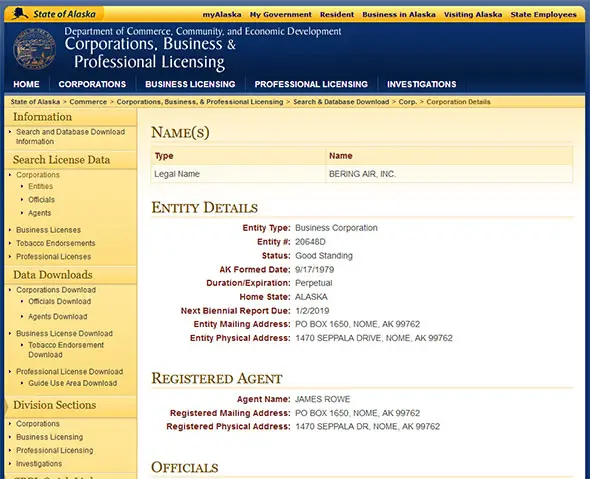
Task: Open the BUSINESS LICENSING menu
Action: (190, 84)
